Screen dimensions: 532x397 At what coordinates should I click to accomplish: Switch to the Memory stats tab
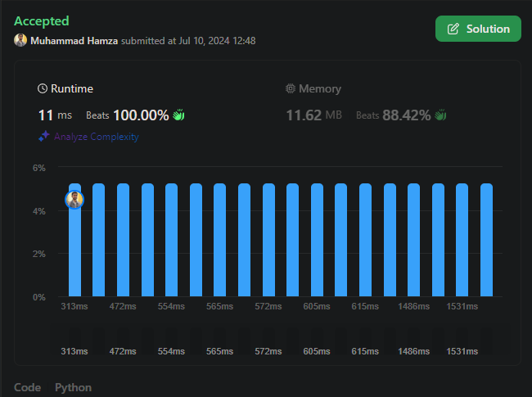point(313,88)
